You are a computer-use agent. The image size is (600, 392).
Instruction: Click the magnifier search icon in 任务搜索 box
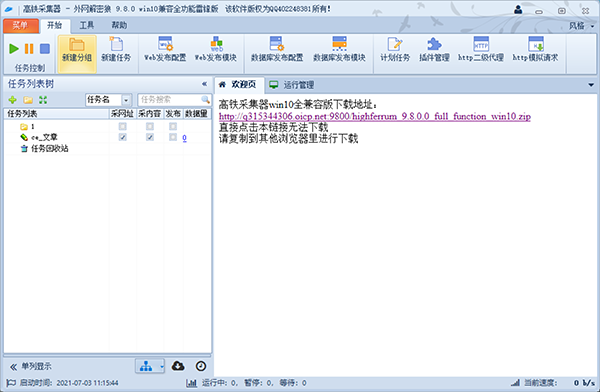tap(205, 100)
